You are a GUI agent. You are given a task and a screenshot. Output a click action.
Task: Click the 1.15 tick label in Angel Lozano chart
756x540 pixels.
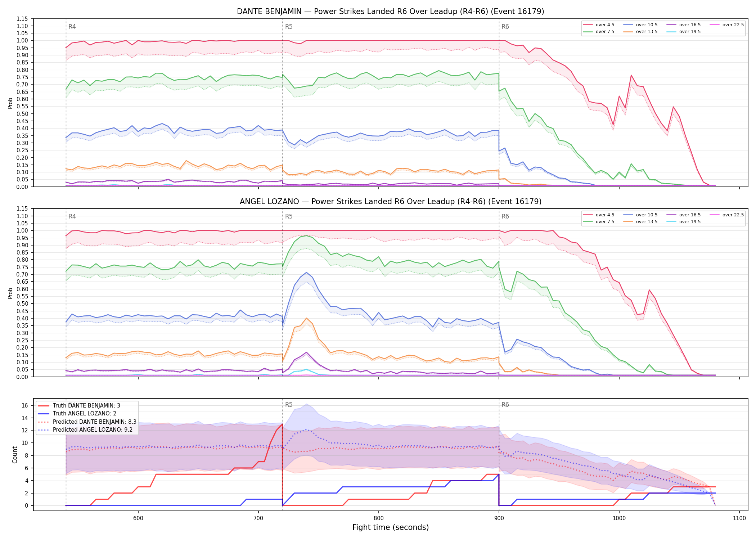[x=22, y=209]
